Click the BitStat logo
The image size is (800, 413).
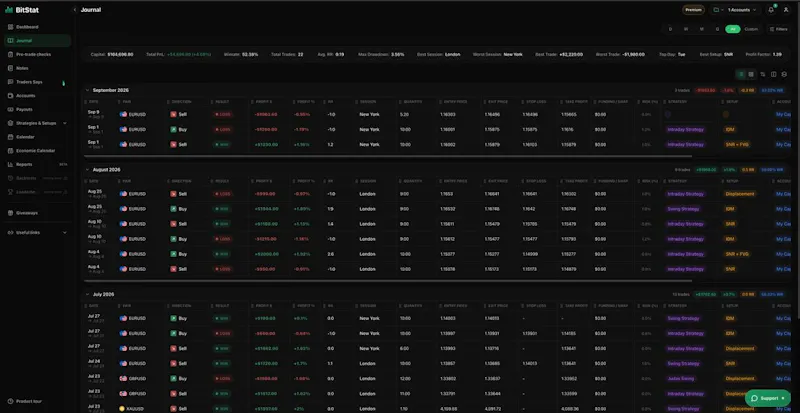coord(22,10)
